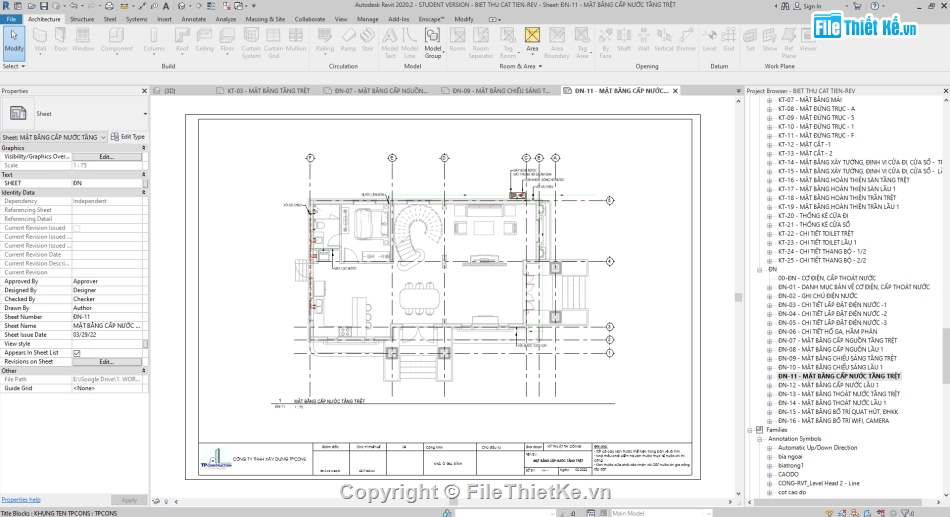
Task: Select the Area tool
Action: click(x=532, y=41)
